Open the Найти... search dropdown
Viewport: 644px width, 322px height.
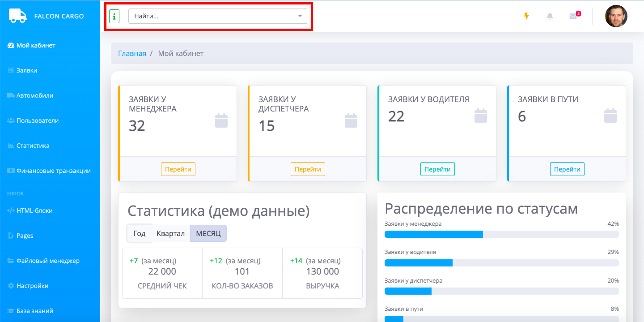212,16
